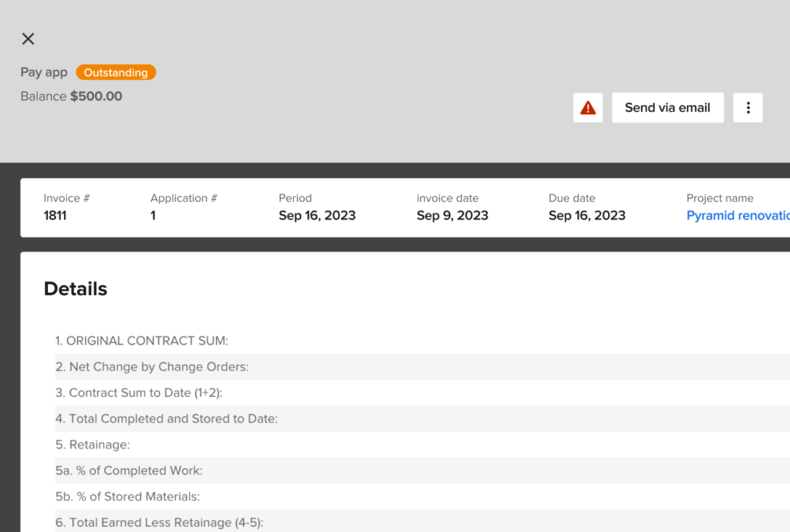The image size is (790, 532).
Task: Click the invoice date Sep 9, 2023
Action: (452, 215)
